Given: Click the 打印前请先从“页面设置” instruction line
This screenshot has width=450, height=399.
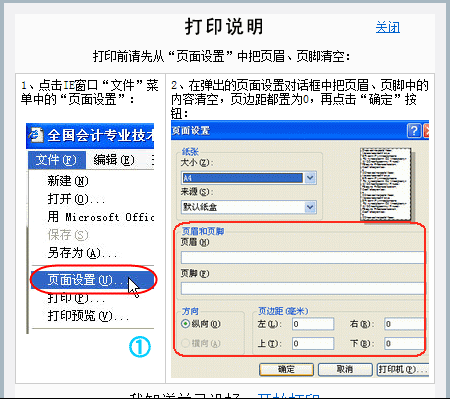Looking at the screenshot, I should pyautogui.click(x=222, y=56).
